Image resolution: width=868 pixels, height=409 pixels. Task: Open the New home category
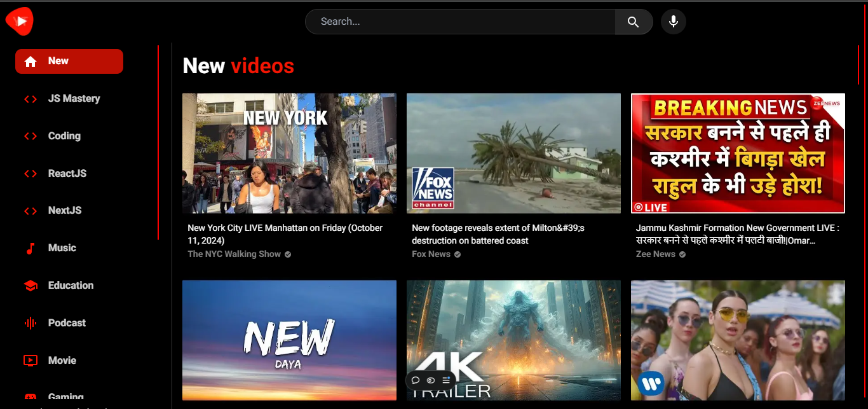(x=69, y=61)
